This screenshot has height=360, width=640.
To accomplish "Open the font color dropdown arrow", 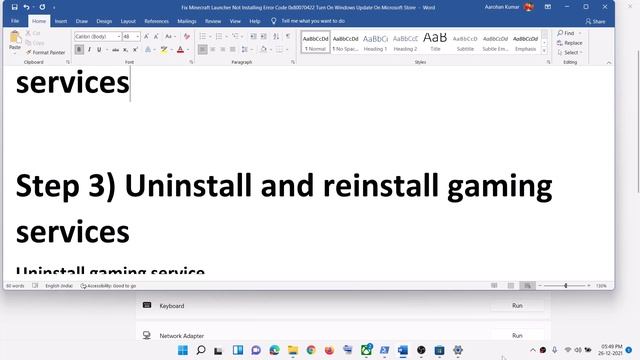I will click(188, 50).
